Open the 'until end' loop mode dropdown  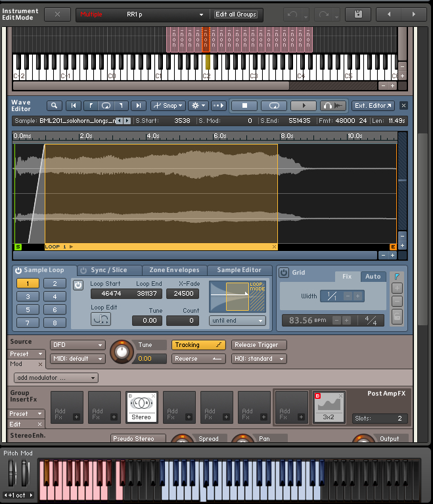pyautogui.click(x=237, y=321)
